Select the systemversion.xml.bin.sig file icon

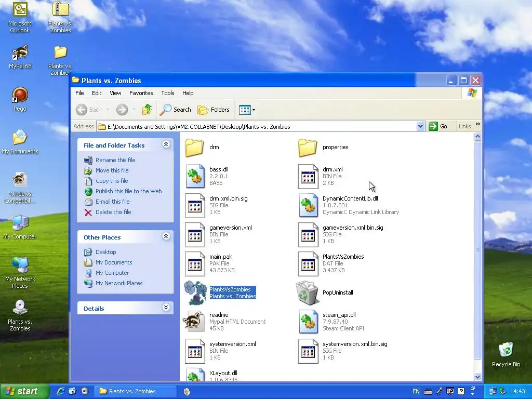(x=308, y=351)
